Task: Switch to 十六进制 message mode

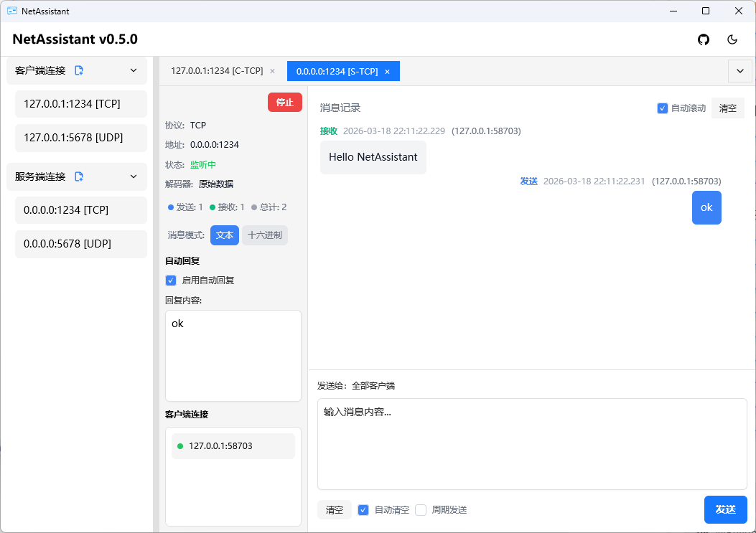Action: (265, 235)
